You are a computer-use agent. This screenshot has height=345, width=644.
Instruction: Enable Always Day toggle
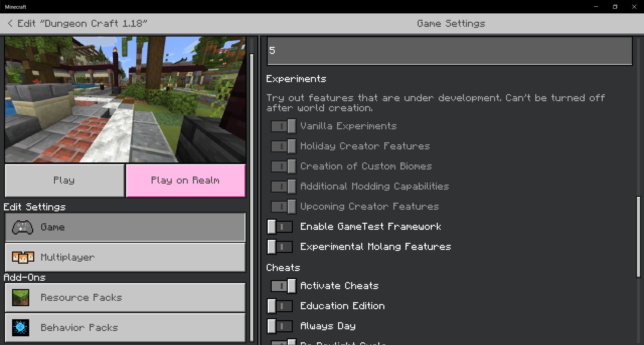point(280,326)
